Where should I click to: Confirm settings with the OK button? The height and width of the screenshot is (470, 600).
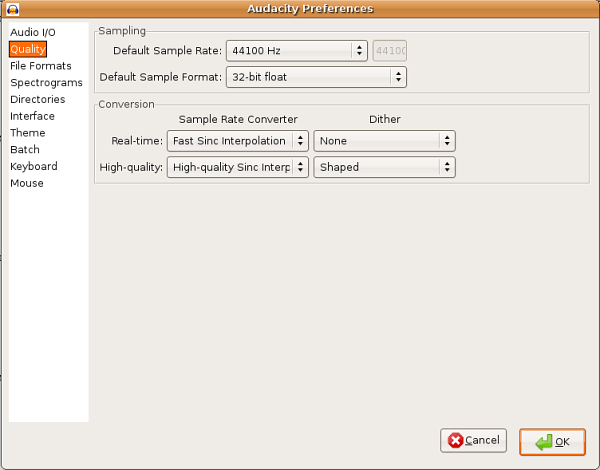(x=552, y=442)
